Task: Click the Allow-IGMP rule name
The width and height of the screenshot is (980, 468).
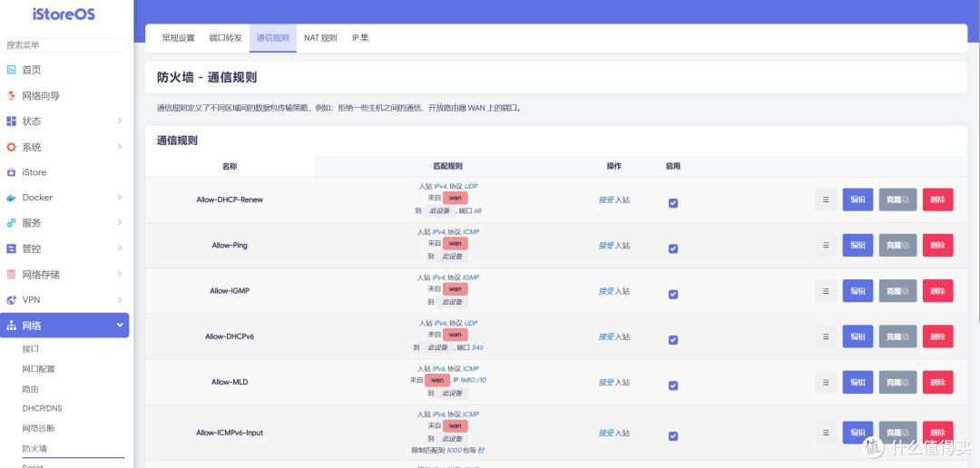Action: (230, 291)
